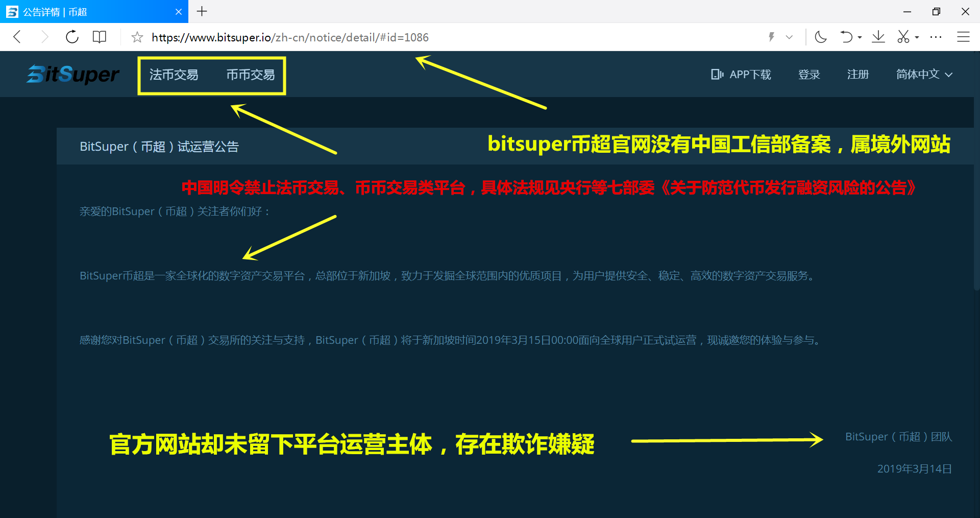Click the APP下载 phone icon

pos(717,75)
